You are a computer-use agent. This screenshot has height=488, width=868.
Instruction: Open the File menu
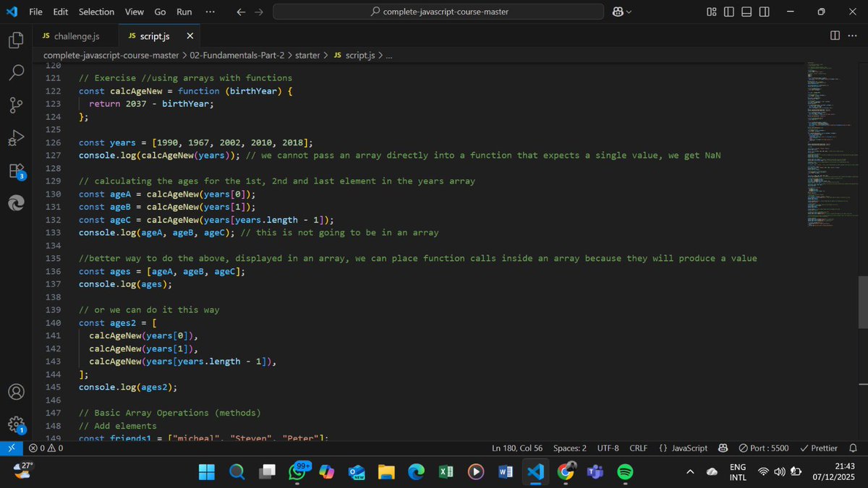(x=35, y=12)
